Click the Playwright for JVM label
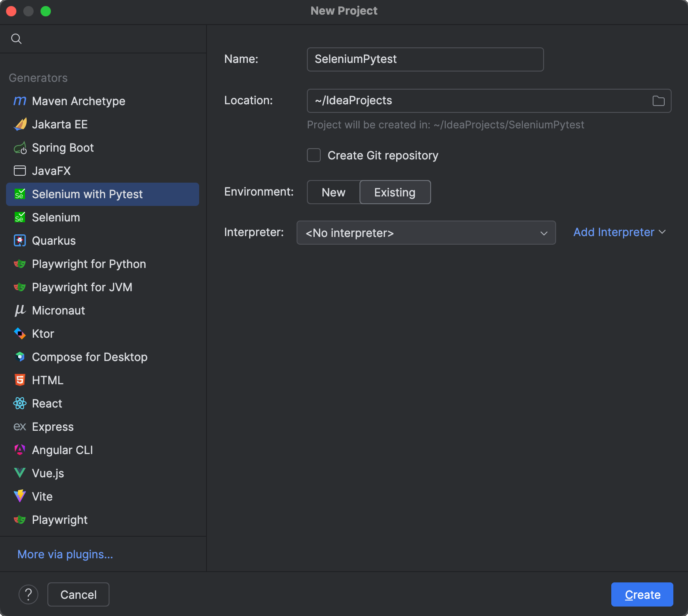688x616 pixels. [x=82, y=287]
